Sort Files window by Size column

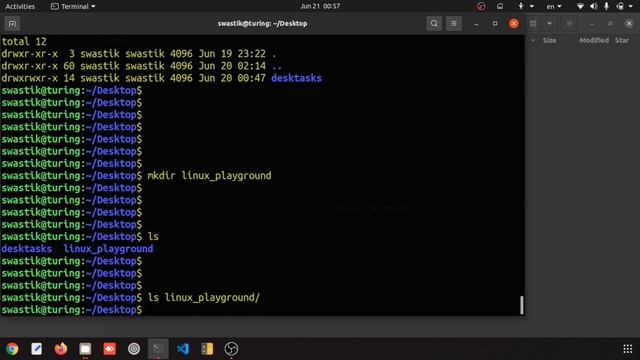[x=549, y=40]
